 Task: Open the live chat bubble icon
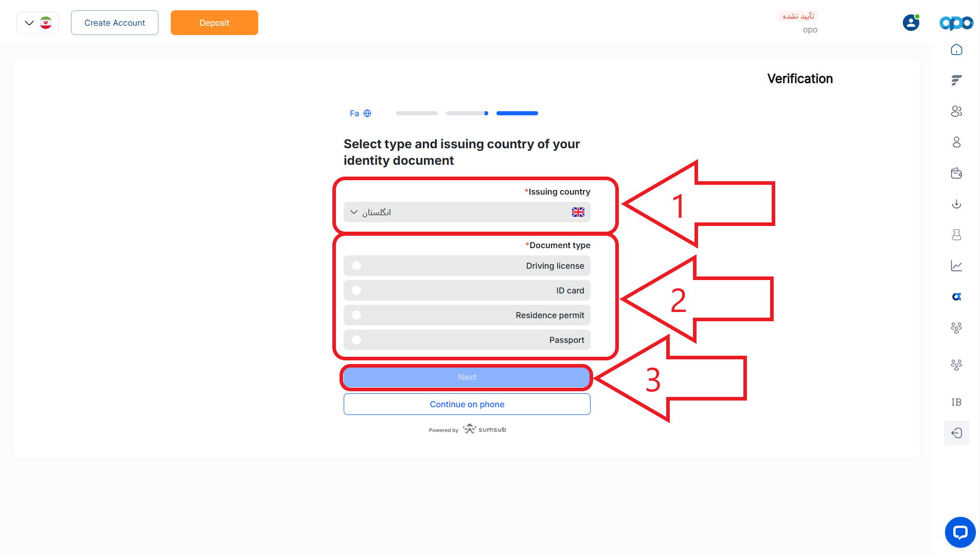pyautogui.click(x=960, y=532)
